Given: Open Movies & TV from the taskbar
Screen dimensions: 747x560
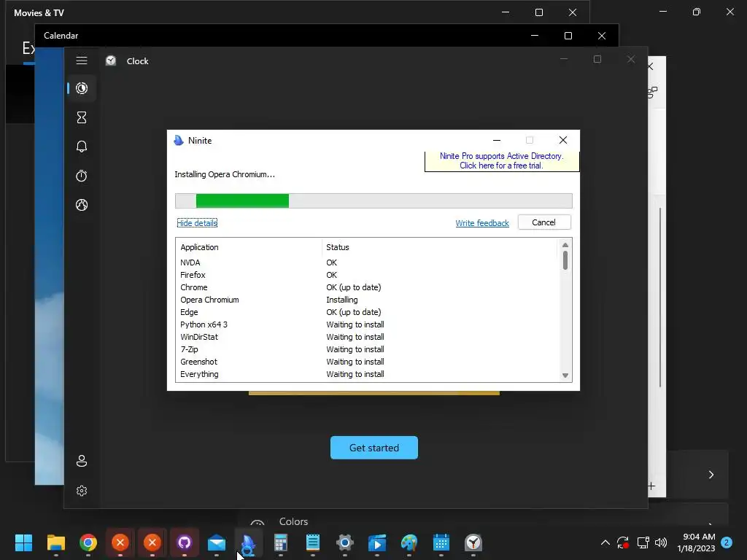Looking at the screenshot, I should pos(377,542).
